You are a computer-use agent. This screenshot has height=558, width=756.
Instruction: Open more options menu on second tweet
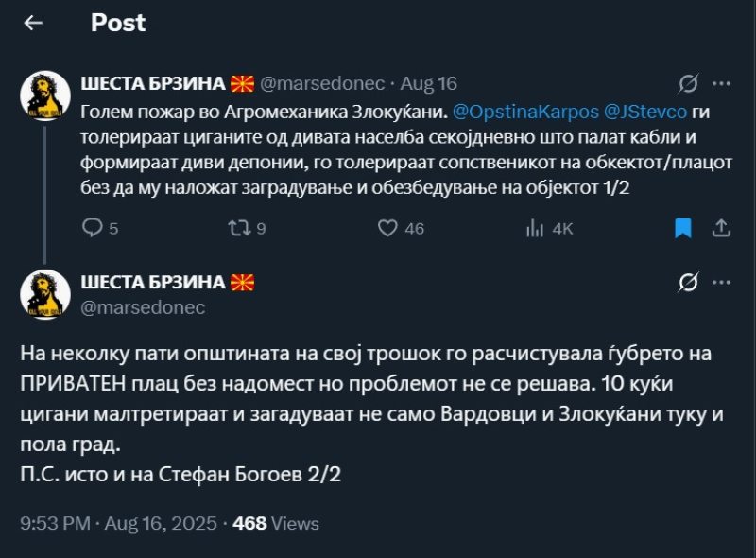(720, 282)
